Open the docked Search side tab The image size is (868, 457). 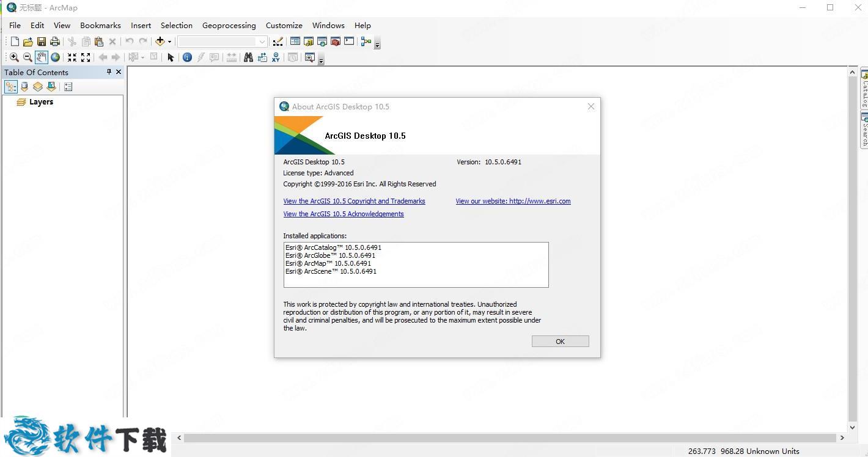click(864, 130)
